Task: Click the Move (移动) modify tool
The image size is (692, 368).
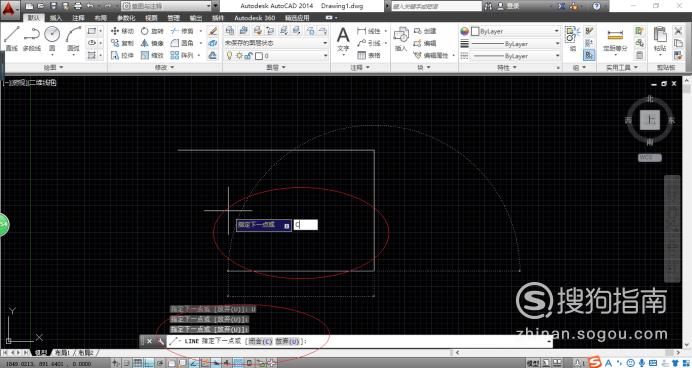Action: pyautogui.click(x=122, y=31)
